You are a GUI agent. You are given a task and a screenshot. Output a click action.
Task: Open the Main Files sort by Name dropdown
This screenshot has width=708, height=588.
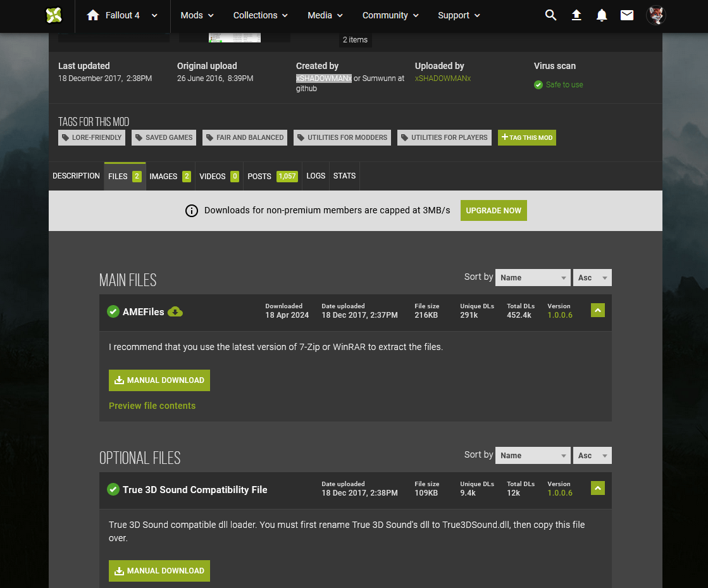pyautogui.click(x=533, y=278)
